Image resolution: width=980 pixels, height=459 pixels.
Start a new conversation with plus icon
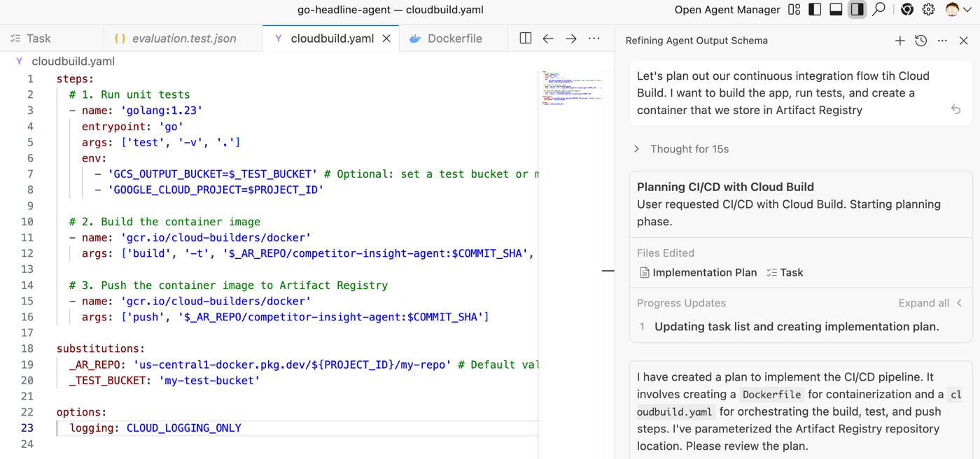click(x=899, y=41)
